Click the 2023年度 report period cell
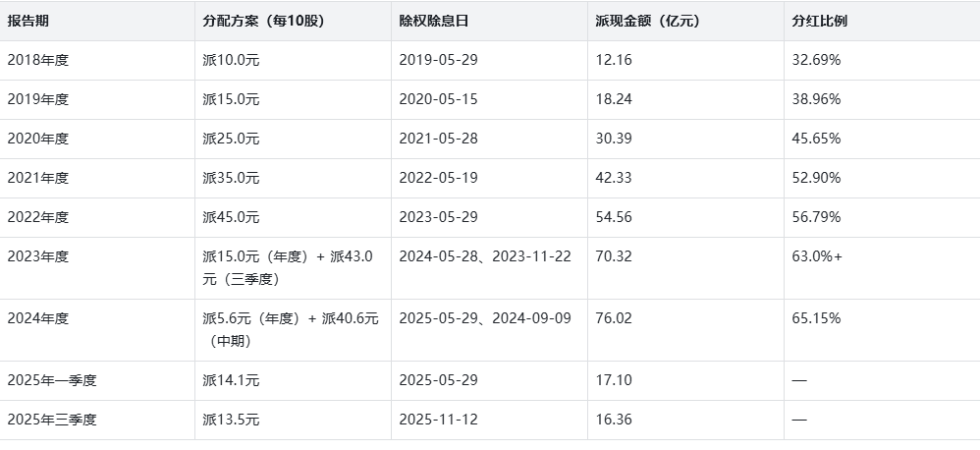980x450 pixels. point(38,256)
